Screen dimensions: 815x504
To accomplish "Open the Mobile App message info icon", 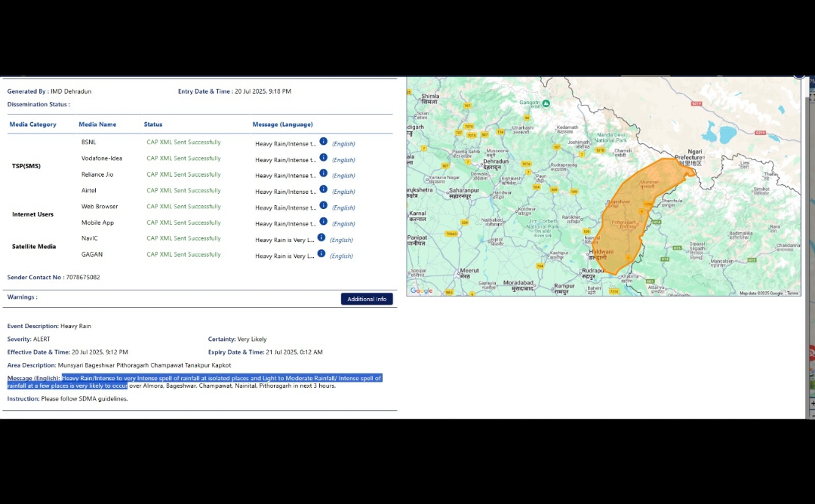I will tap(323, 222).
